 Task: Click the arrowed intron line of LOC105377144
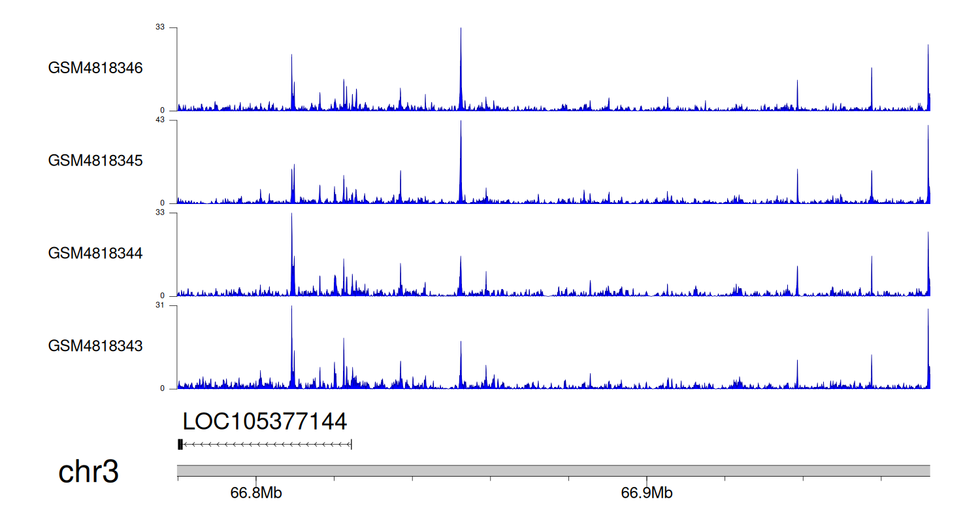[x=268, y=445]
